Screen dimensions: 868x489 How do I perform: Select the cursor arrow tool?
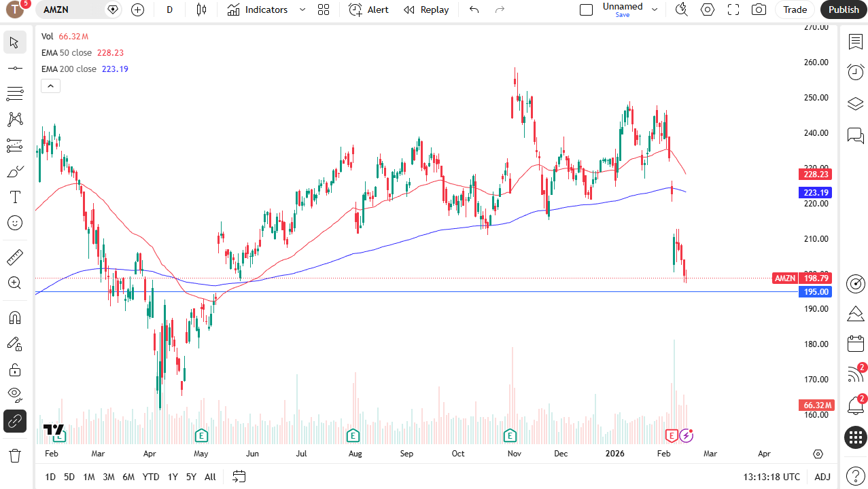point(14,42)
